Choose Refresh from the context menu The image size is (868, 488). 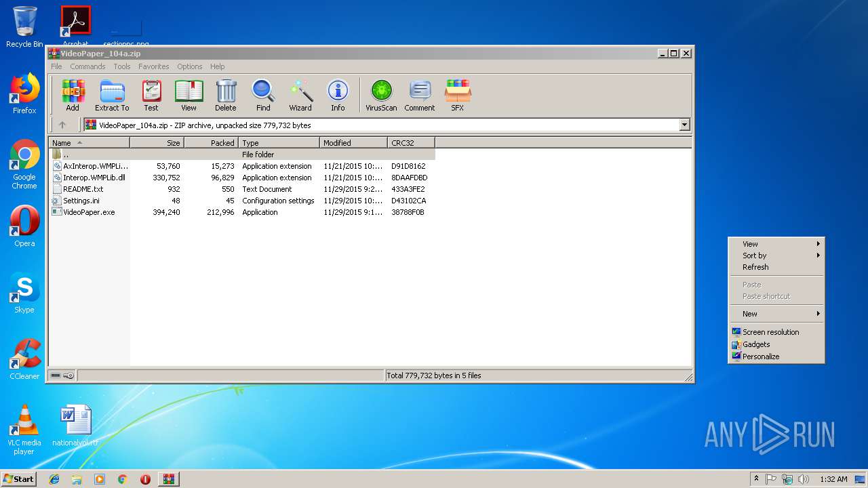click(776, 267)
